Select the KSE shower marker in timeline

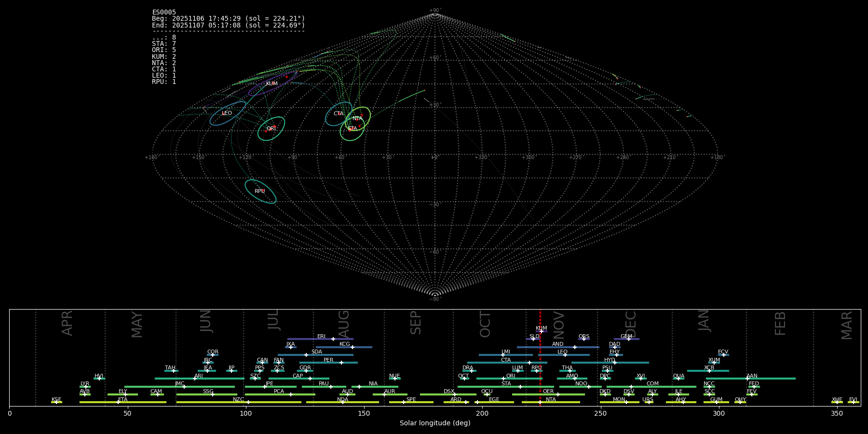point(56,402)
